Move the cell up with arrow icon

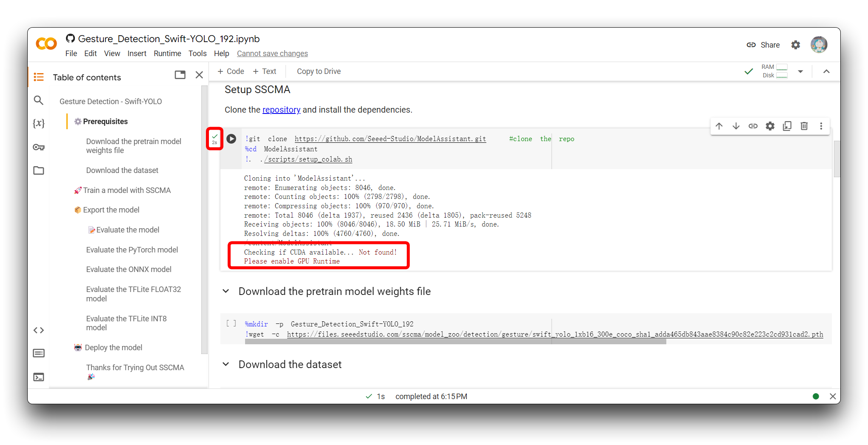pos(719,126)
